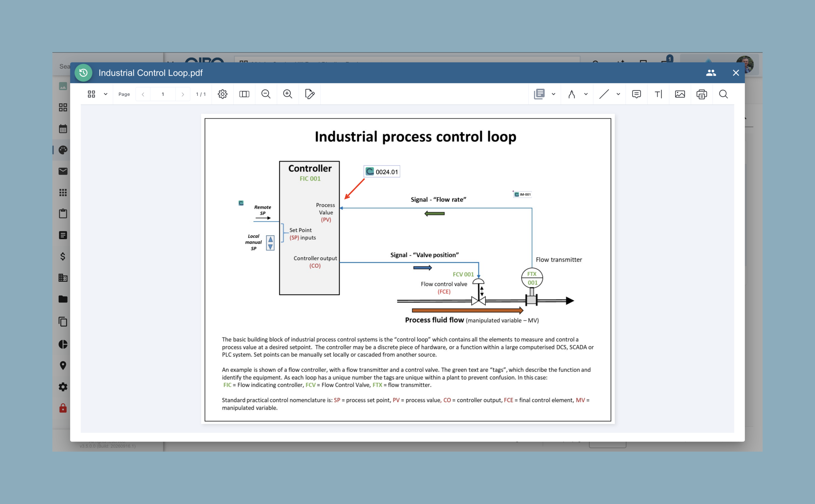Zoom in on the document
815x504 pixels.
(287, 94)
